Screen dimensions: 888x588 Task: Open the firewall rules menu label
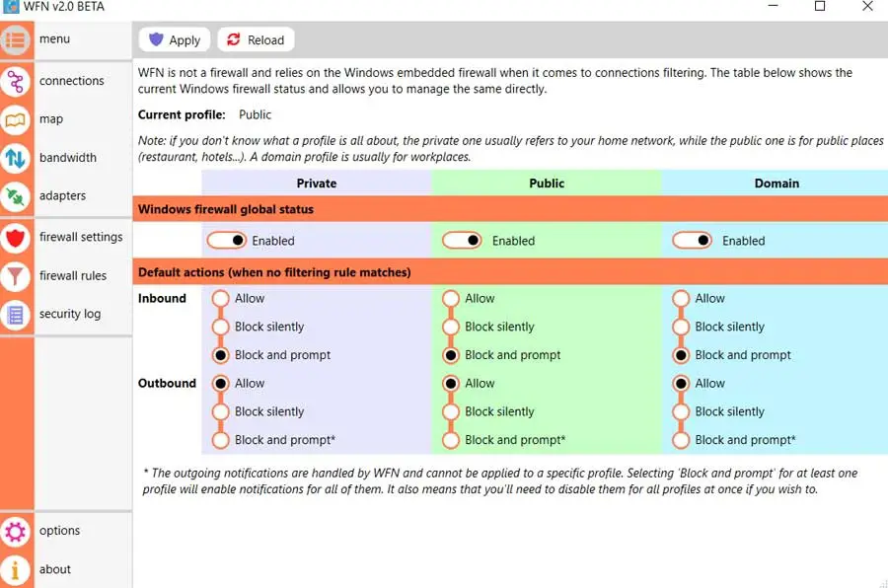73,276
